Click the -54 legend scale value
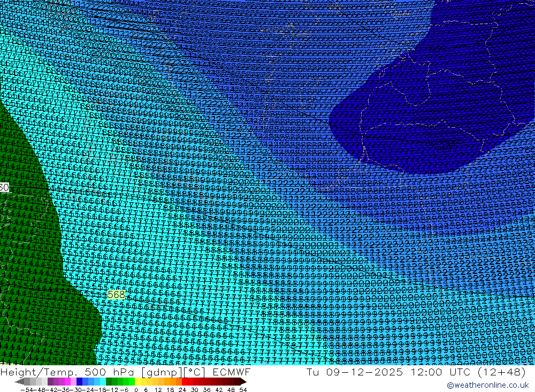 coord(27,390)
